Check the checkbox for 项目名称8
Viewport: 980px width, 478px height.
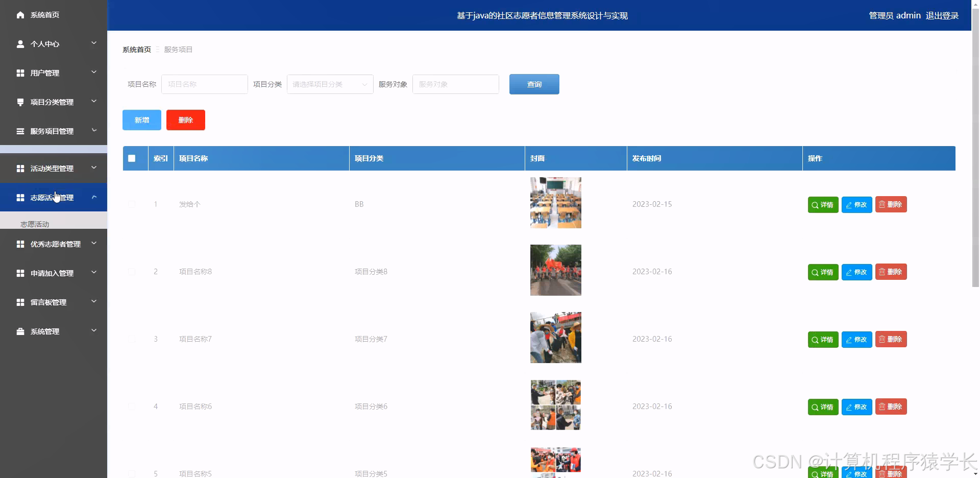[132, 271]
